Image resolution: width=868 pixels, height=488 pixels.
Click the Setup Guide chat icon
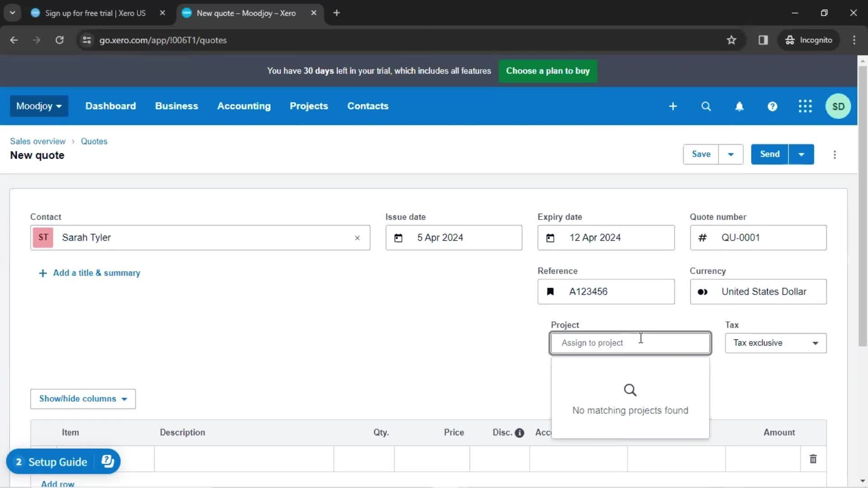pyautogui.click(x=108, y=461)
